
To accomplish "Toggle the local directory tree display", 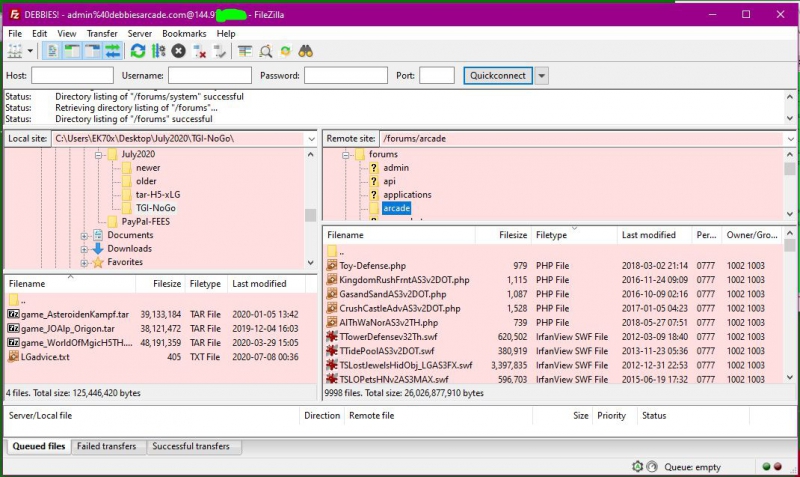I will pos(72,51).
